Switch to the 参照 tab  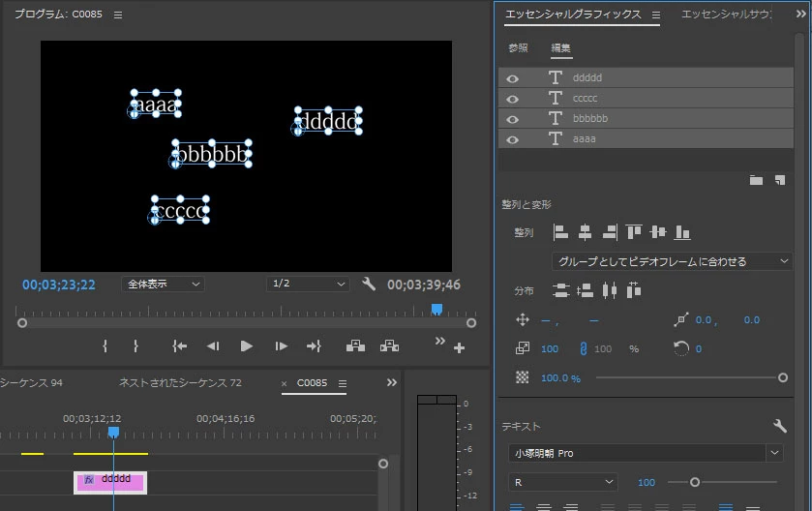(518, 48)
